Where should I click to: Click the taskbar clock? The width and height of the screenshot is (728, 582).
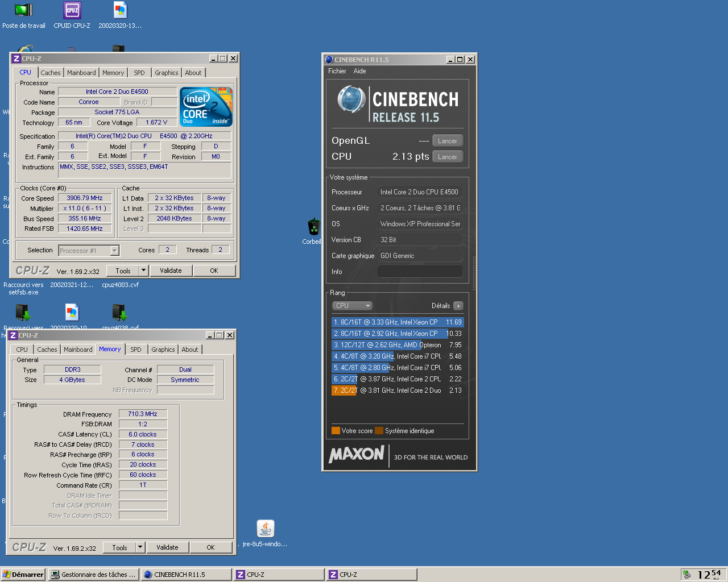[x=709, y=575]
